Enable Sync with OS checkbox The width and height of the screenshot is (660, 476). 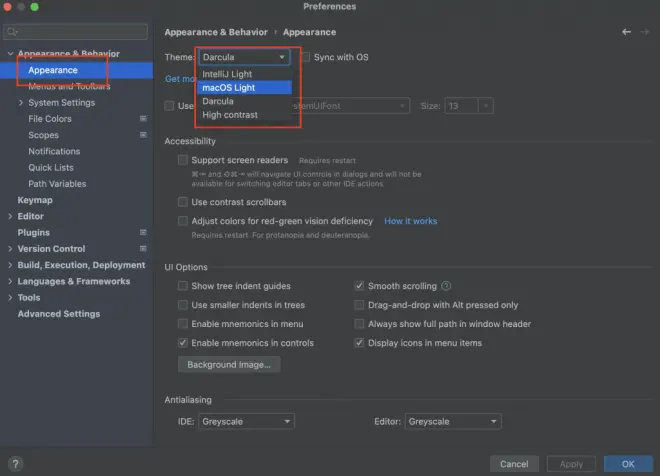click(306, 57)
